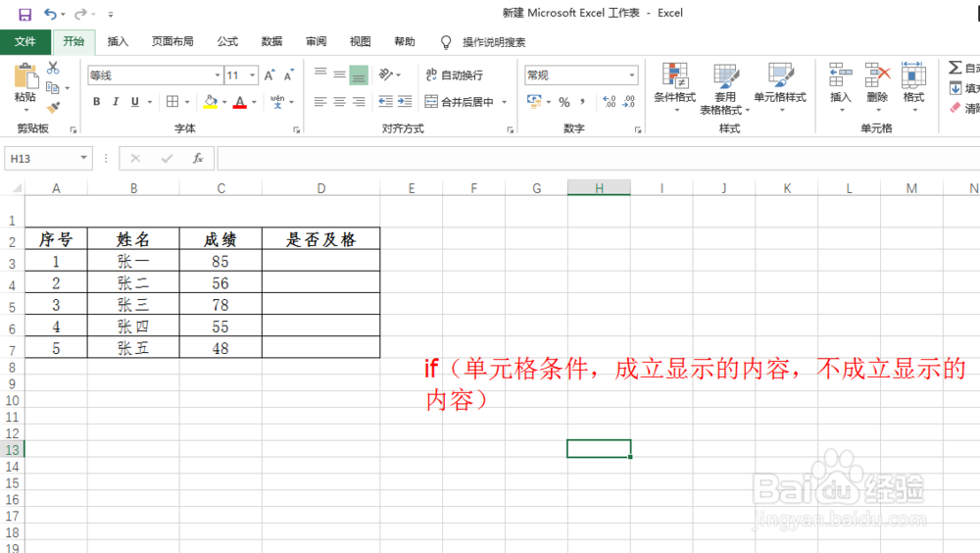Switch to the View (视图) tab
Viewport: 980px width, 553px height.
point(360,41)
